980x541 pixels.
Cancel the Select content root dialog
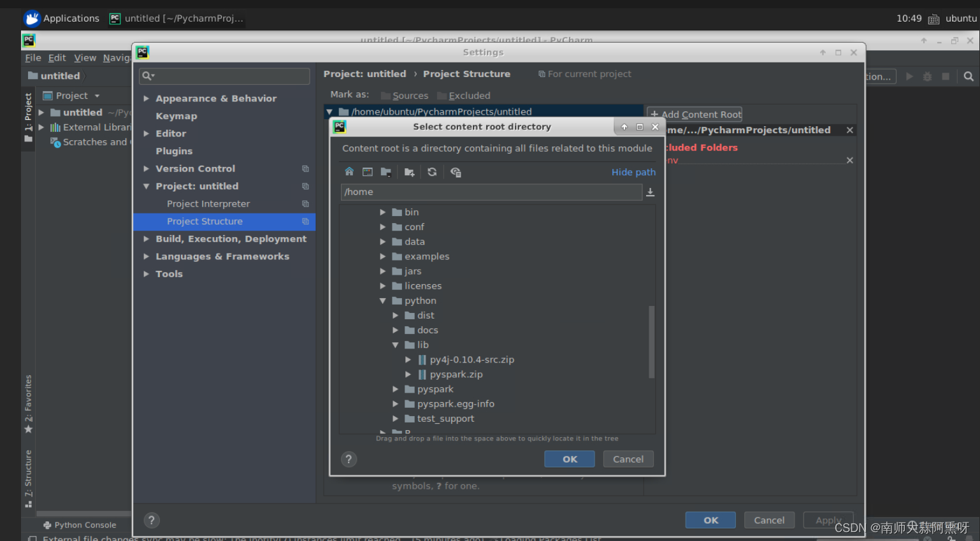click(x=628, y=459)
